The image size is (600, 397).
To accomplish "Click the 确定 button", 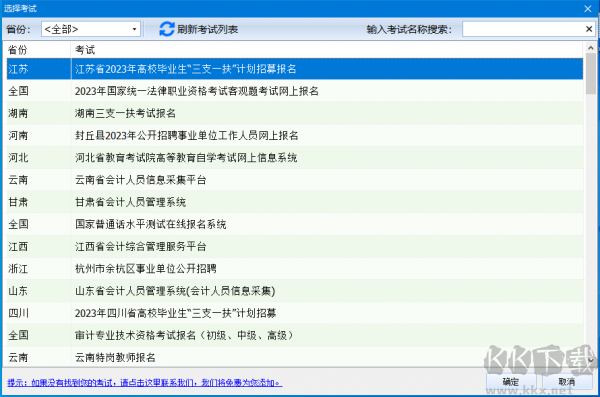I will tap(510, 382).
